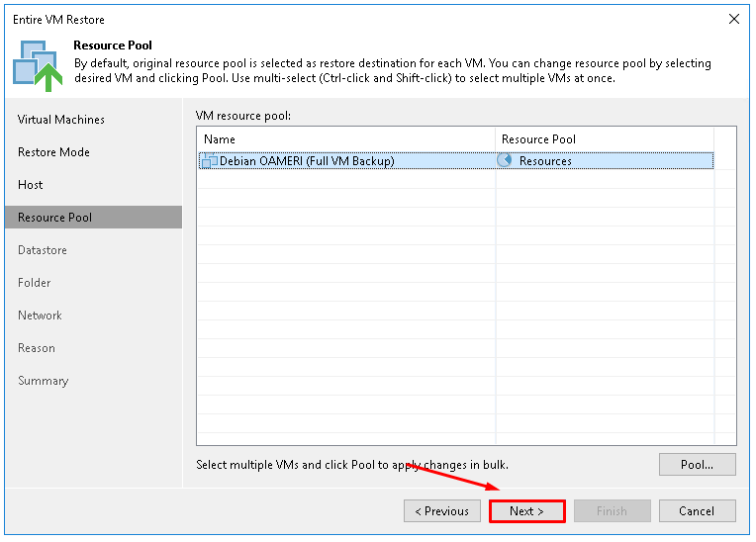Open the Network step

pyautogui.click(x=40, y=316)
